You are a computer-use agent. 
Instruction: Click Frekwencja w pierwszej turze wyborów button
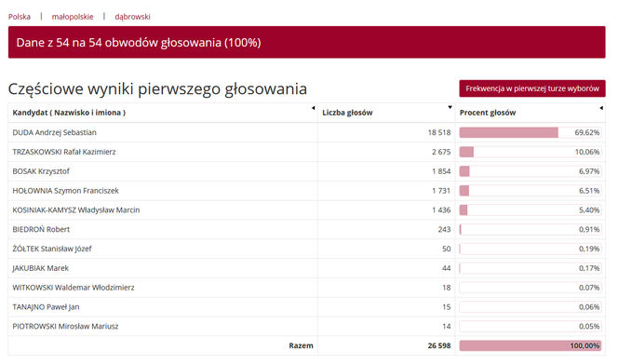[x=532, y=88]
